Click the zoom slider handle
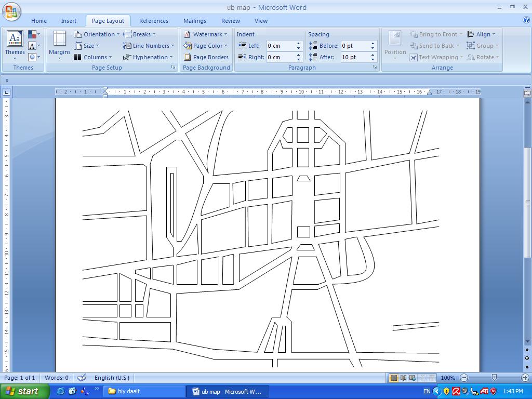 (x=494, y=378)
